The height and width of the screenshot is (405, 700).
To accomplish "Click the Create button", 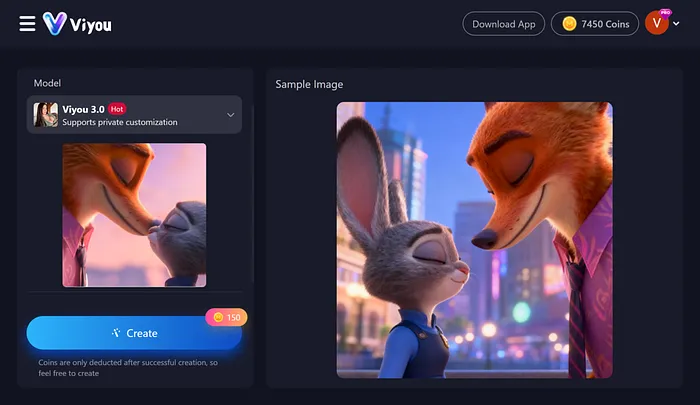I will coord(134,333).
